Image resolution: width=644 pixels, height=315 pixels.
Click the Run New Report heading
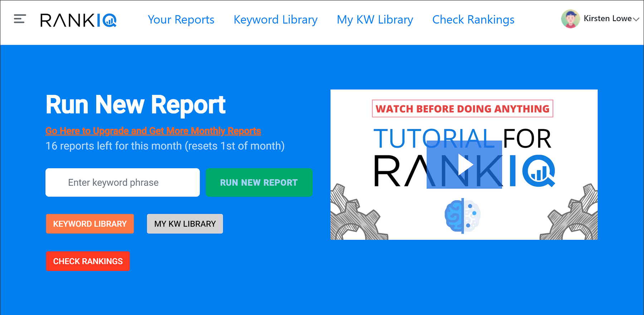click(136, 105)
